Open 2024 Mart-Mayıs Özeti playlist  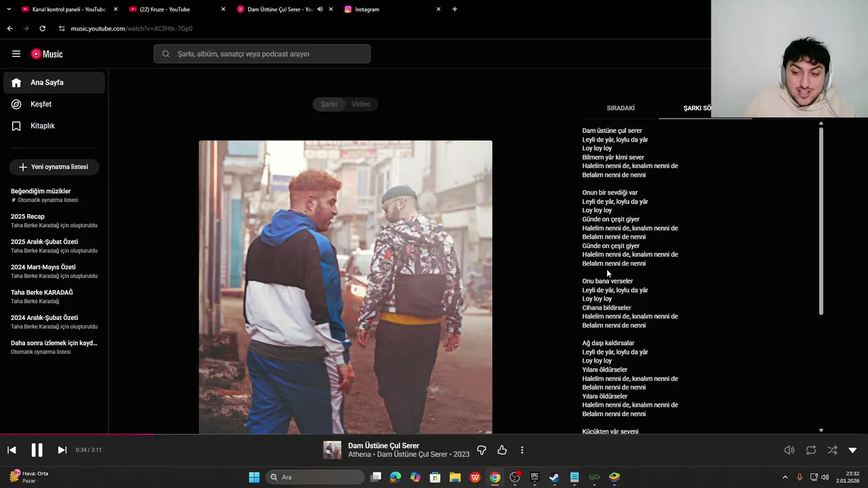point(54,271)
